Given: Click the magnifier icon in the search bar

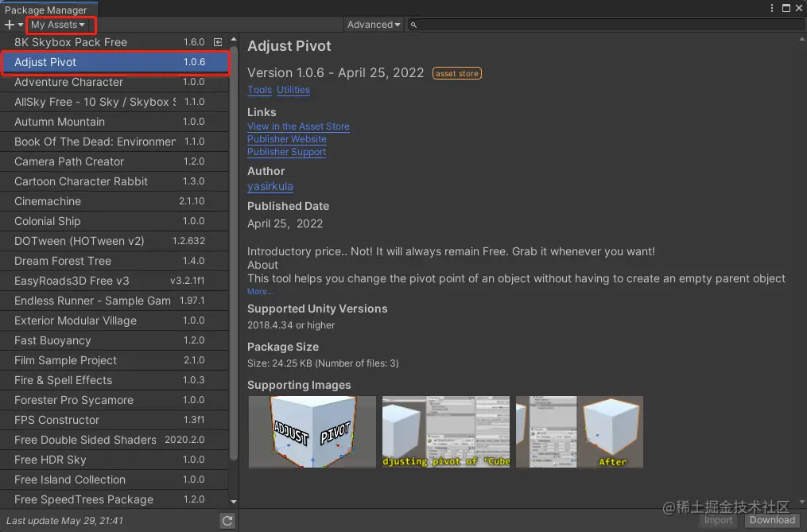Looking at the screenshot, I should 413,25.
